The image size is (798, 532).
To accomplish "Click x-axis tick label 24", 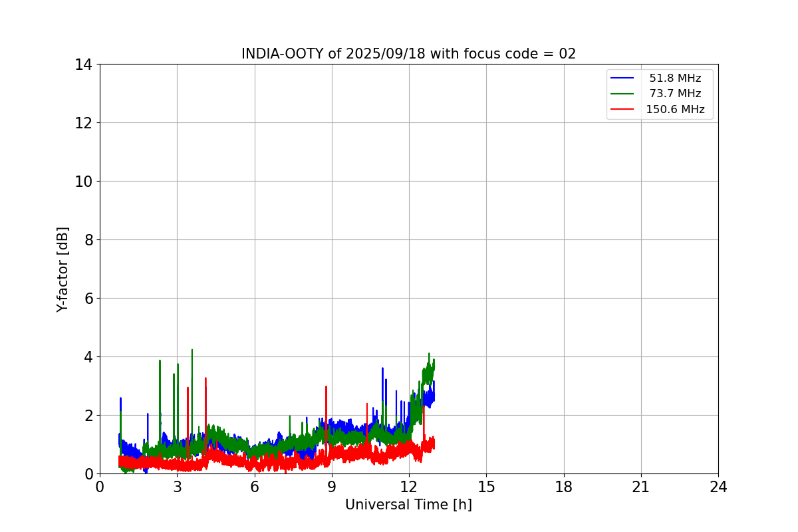I will pyautogui.click(x=718, y=487).
